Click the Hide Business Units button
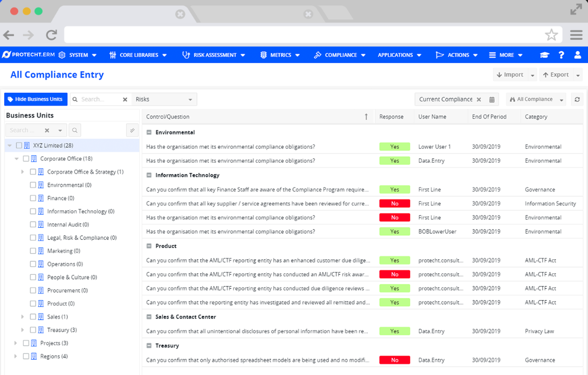This screenshot has width=588, height=375. tap(35, 99)
